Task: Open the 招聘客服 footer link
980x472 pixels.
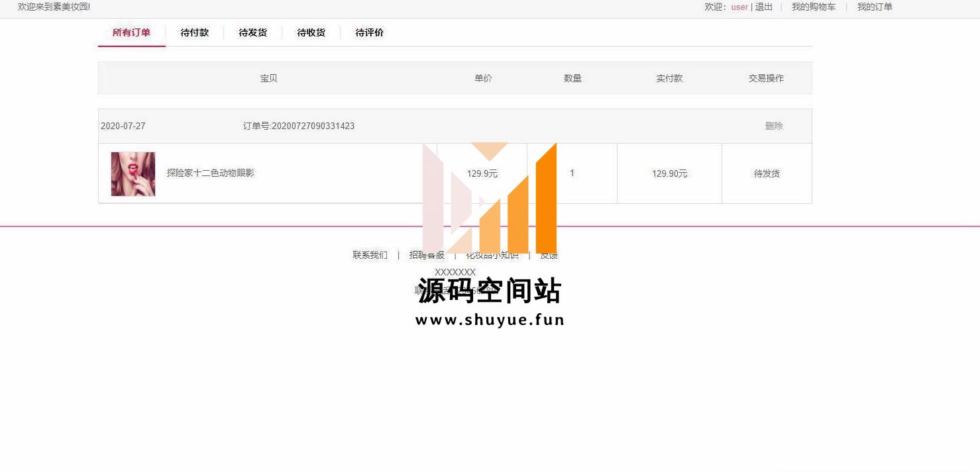Action: [427, 255]
